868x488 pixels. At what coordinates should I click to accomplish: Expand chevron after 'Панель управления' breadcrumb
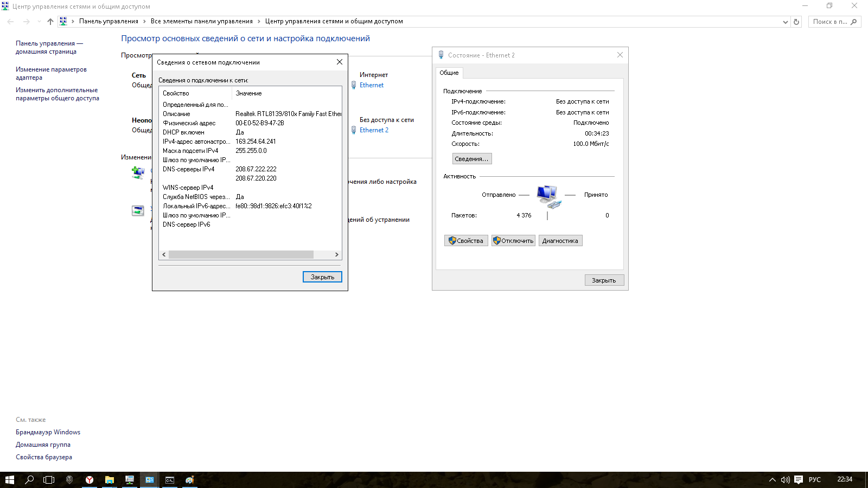(144, 22)
